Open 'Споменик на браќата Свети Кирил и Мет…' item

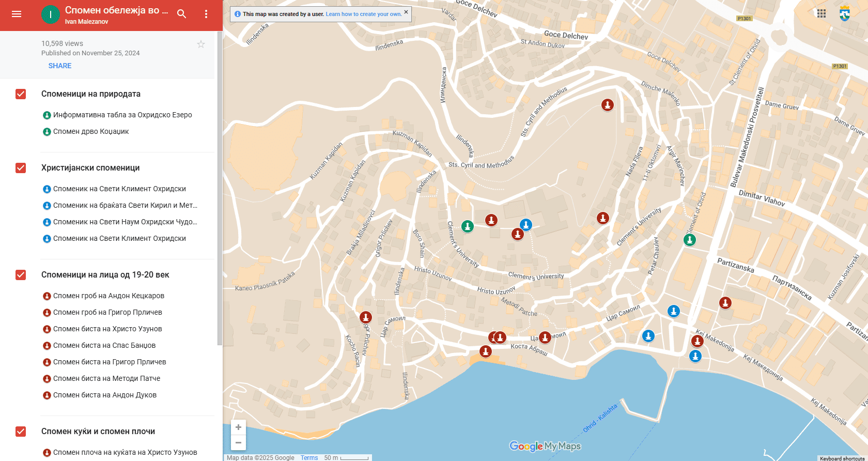pyautogui.click(x=125, y=205)
